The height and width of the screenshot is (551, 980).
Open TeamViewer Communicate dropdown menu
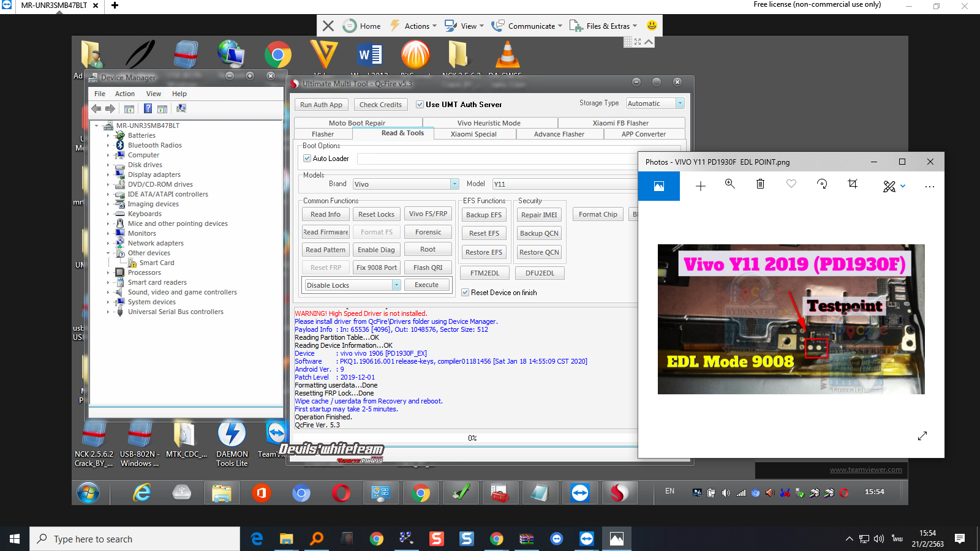[x=527, y=26]
